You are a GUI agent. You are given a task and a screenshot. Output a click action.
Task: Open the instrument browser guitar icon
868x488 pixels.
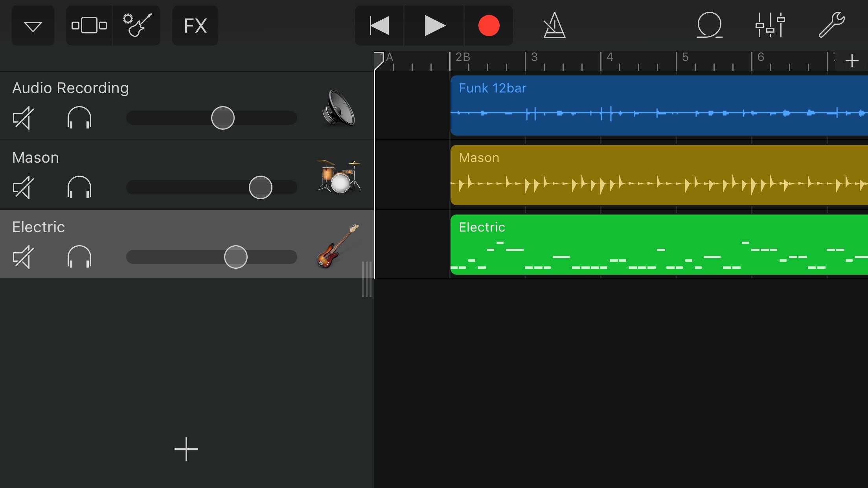[137, 26]
